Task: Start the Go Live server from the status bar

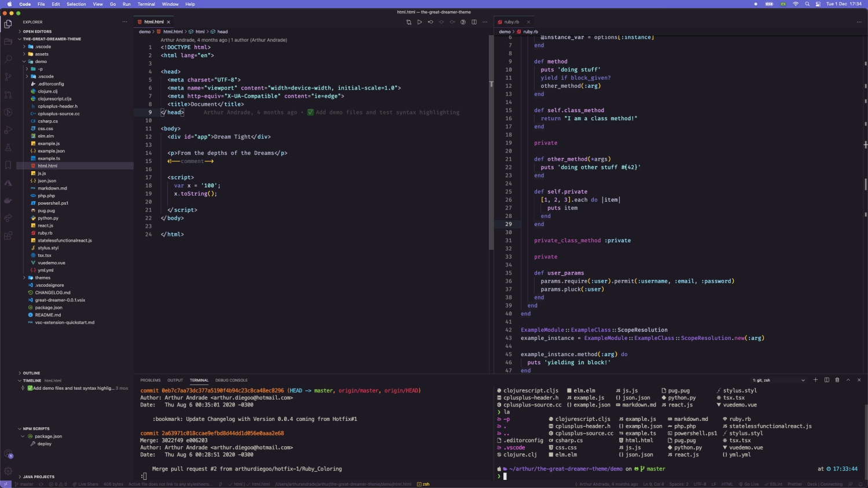Action: coord(749,485)
